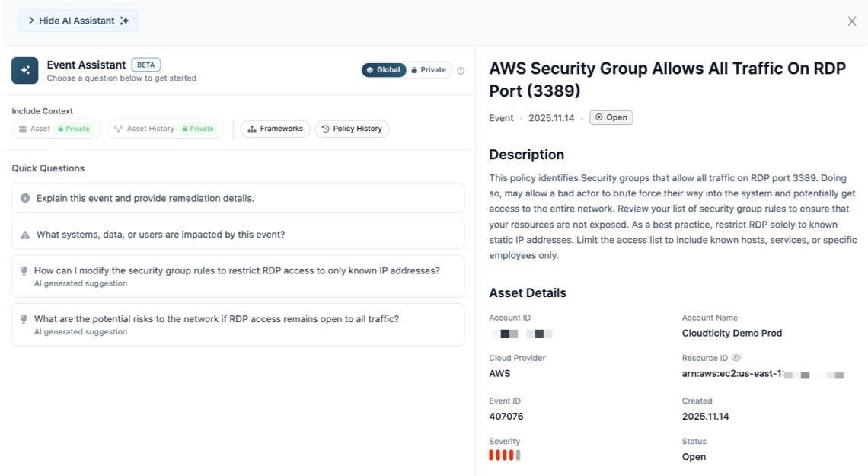Switch assistant context from Global to Private
The image size is (868, 476).
click(x=429, y=69)
